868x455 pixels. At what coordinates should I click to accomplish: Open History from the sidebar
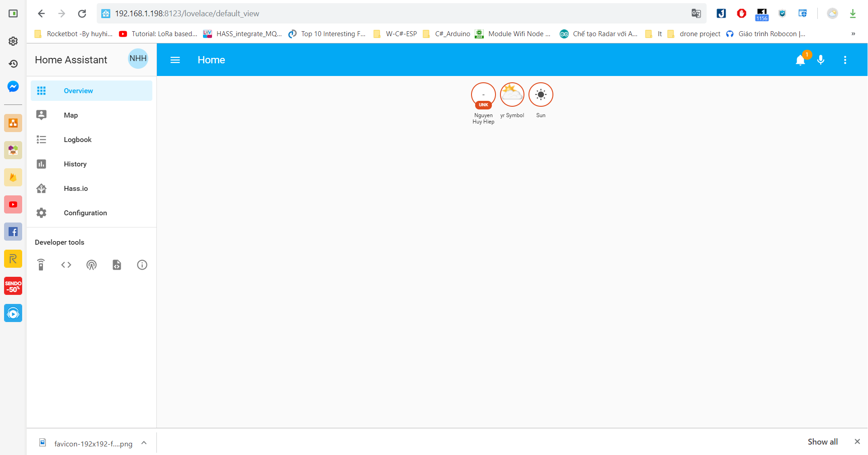[91, 164]
